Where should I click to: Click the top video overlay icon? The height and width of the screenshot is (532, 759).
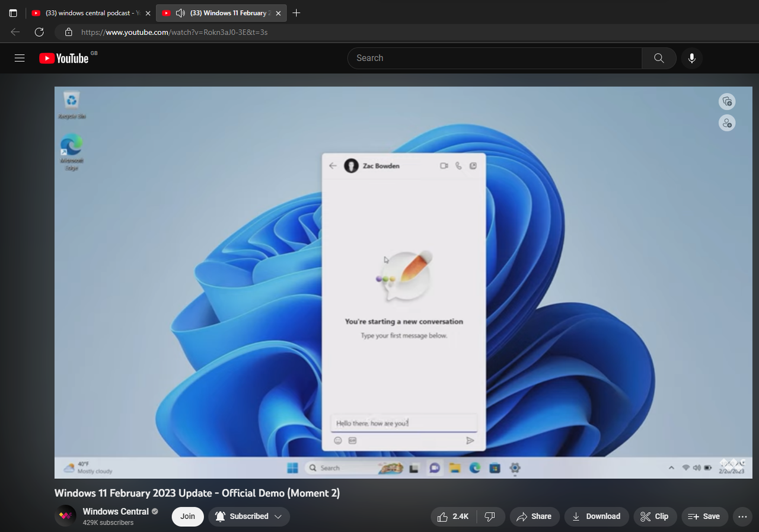point(727,101)
